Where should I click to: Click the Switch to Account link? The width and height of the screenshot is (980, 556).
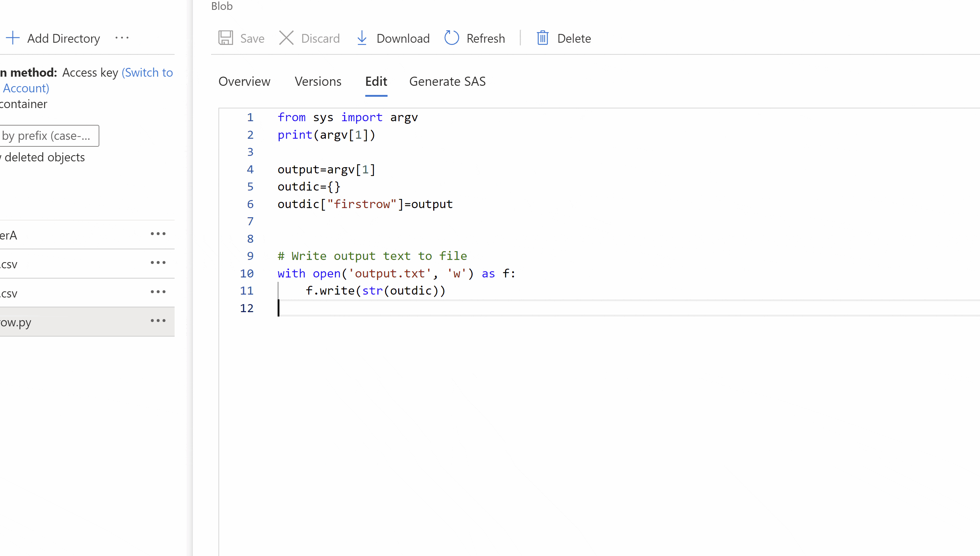(147, 73)
